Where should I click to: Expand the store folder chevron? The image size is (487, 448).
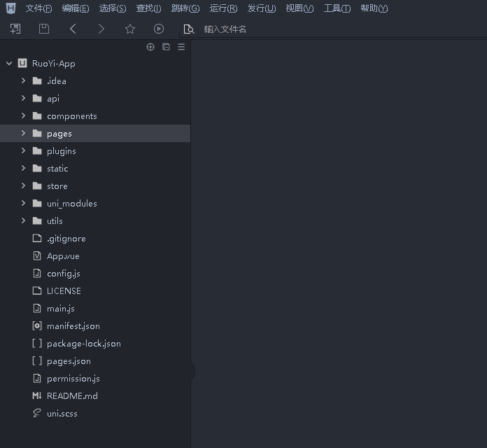click(x=23, y=185)
